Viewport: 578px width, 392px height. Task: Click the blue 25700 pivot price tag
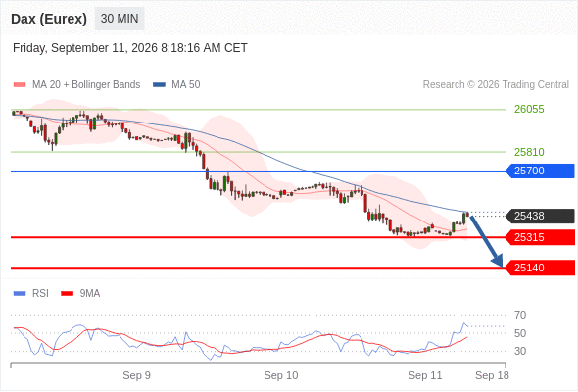pos(540,171)
